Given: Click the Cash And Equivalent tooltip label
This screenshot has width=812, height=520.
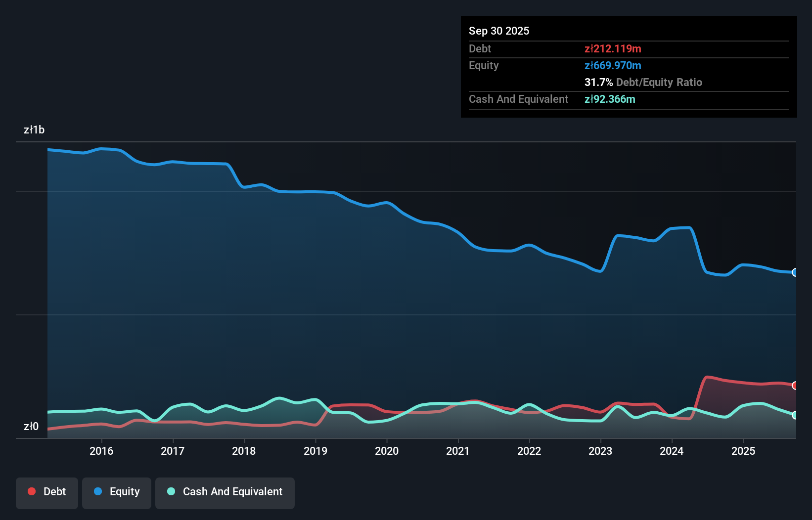Looking at the screenshot, I should click(x=518, y=99).
